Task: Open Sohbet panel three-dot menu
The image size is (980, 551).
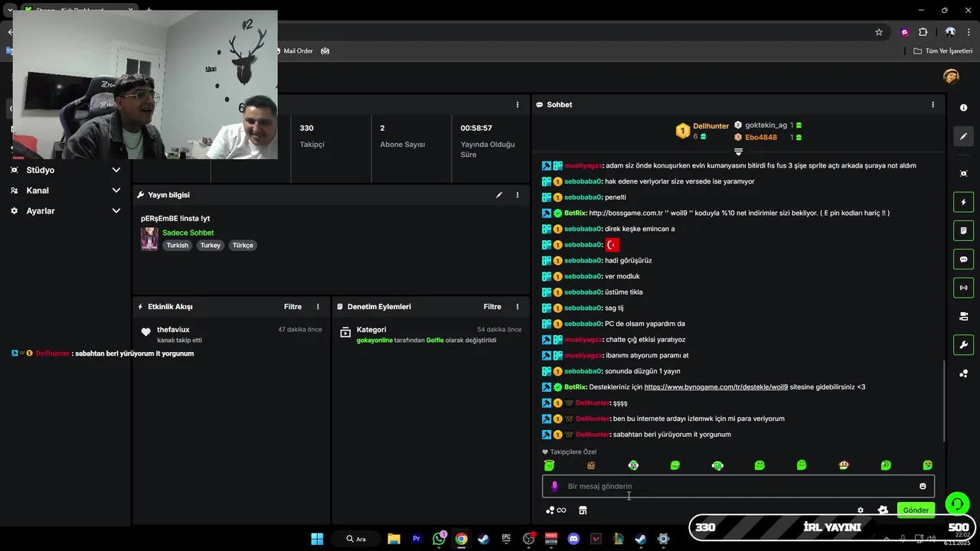Action: click(x=933, y=105)
